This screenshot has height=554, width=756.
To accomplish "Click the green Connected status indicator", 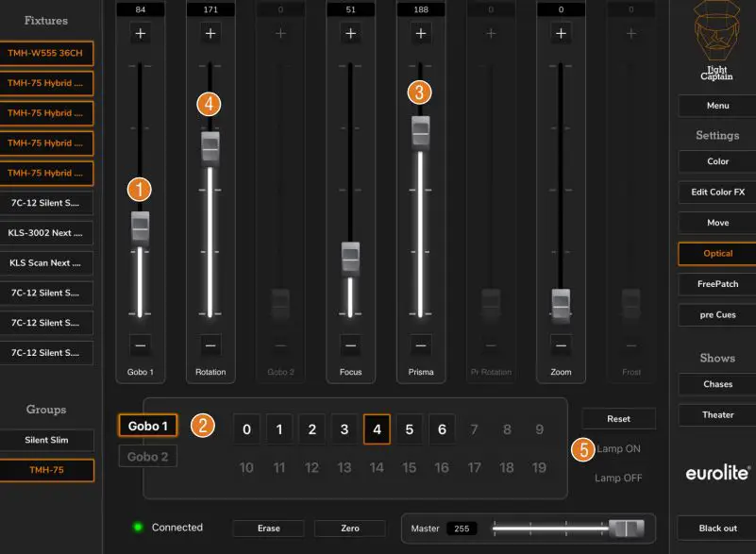I will tap(138, 527).
